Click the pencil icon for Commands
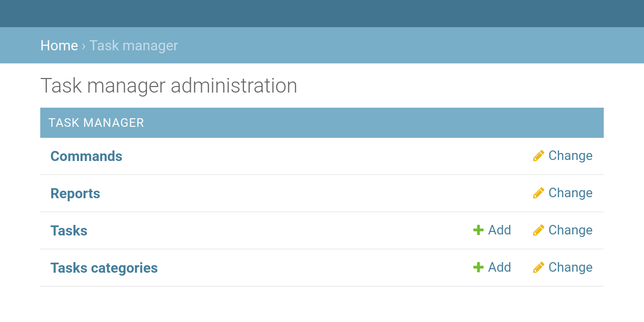Viewport: 644px width, 322px height. pyautogui.click(x=538, y=156)
